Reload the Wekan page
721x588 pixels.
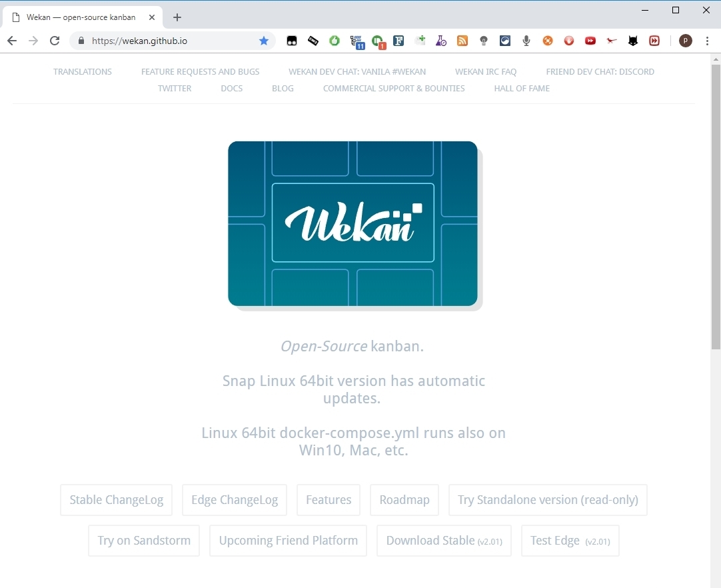55,41
